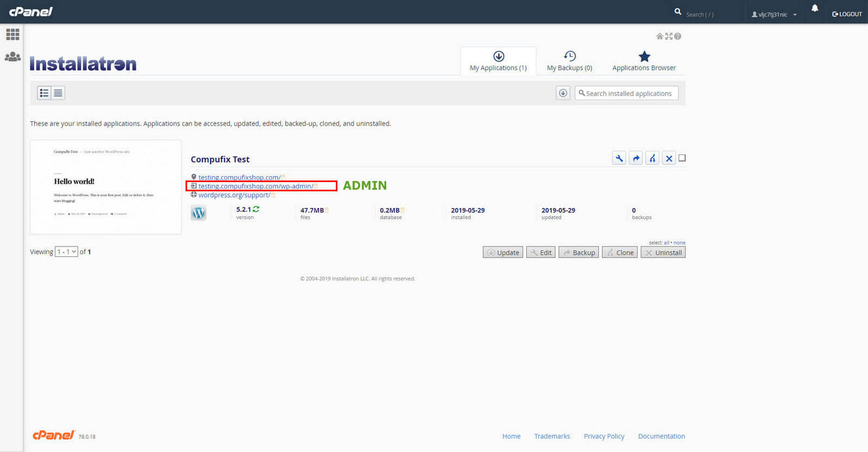Click the Hello world! site thumbnail
This screenshot has width=868, height=452.
point(106,187)
